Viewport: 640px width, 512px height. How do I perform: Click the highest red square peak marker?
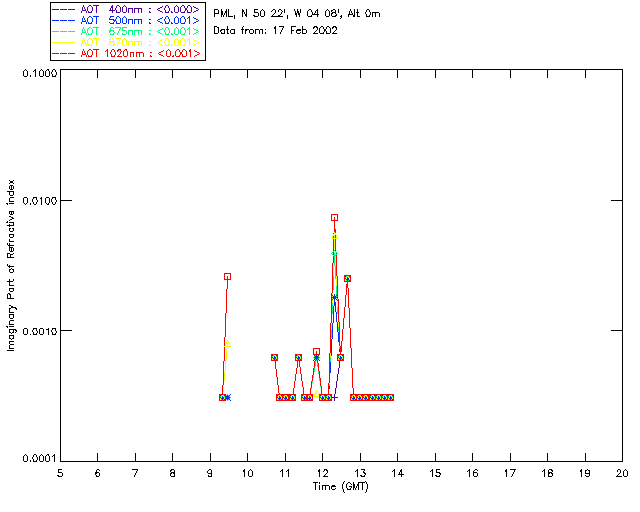(x=334, y=218)
